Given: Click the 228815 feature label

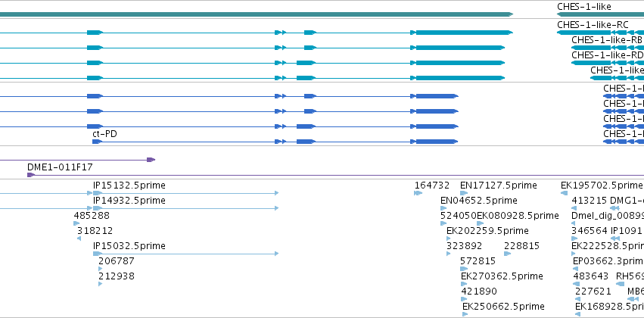Looking at the screenshot, I should (521, 245).
